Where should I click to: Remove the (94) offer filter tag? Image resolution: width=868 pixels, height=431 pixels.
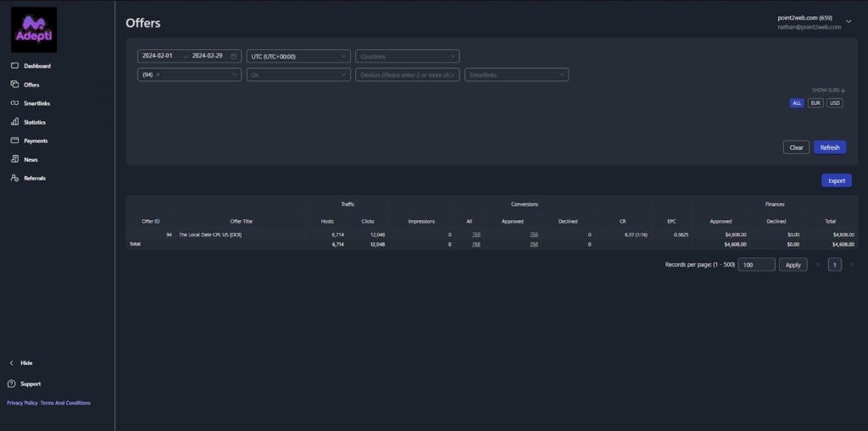click(x=158, y=75)
